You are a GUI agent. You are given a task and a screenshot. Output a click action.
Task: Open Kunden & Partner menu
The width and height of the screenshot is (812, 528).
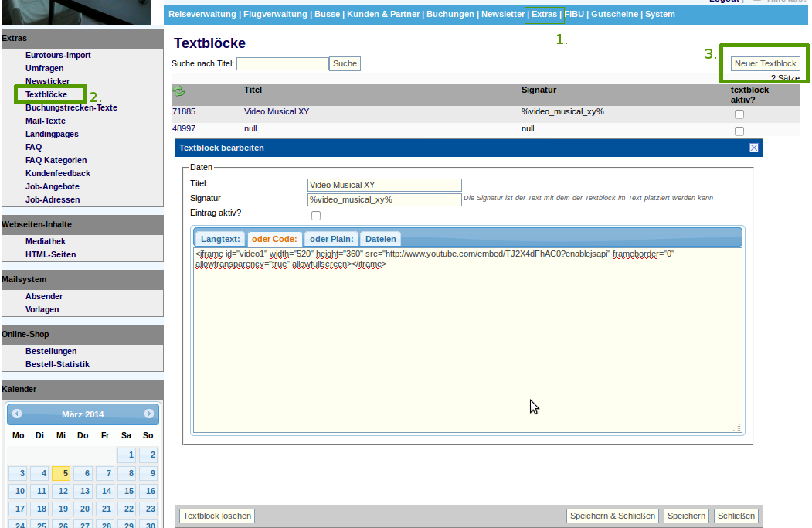tap(383, 14)
